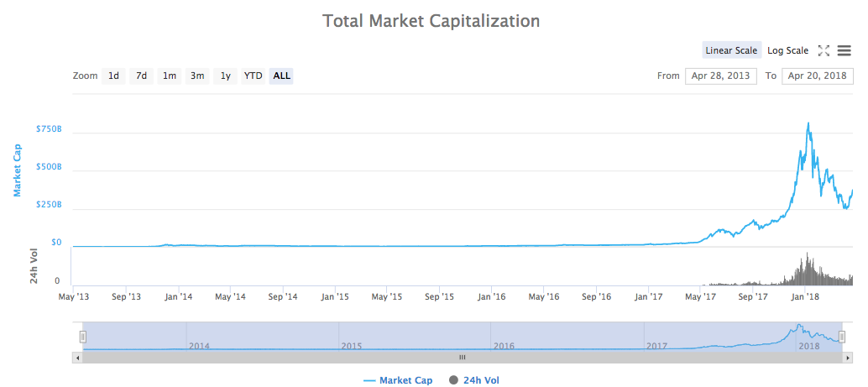Select the 3m zoom range
The width and height of the screenshot is (868, 387).
point(197,76)
